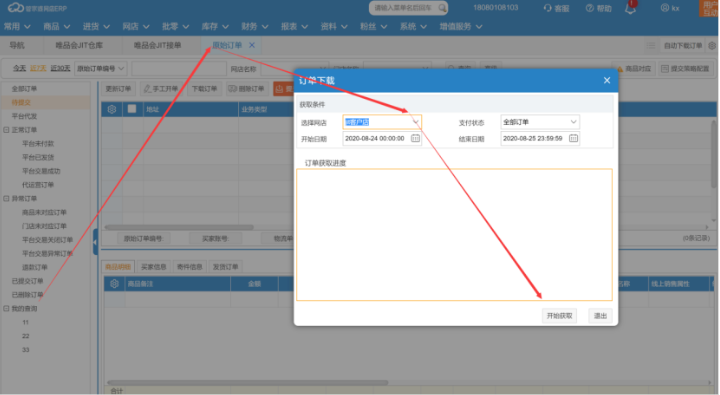The image size is (720, 395).
Task: Collapse the 我的查询 tree node
Action: click(x=6, y=309)
